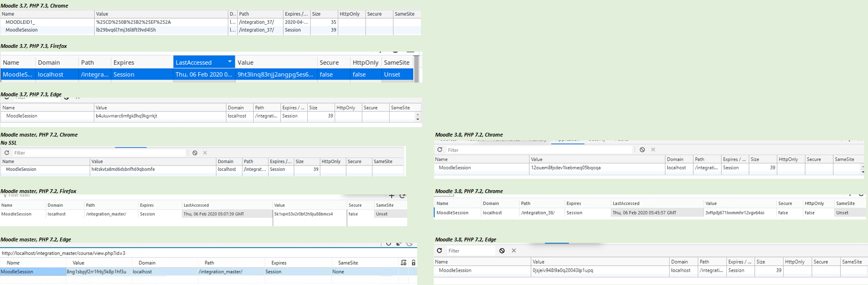Click Domain header in Moodle 3.8 Edge table

[x=683, y=261]
